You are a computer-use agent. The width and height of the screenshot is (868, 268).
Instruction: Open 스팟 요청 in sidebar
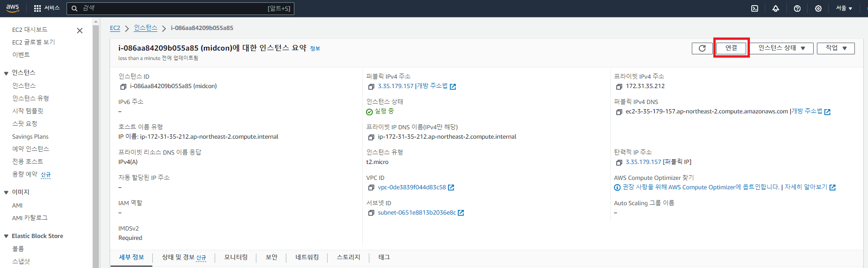pos(24,124)
